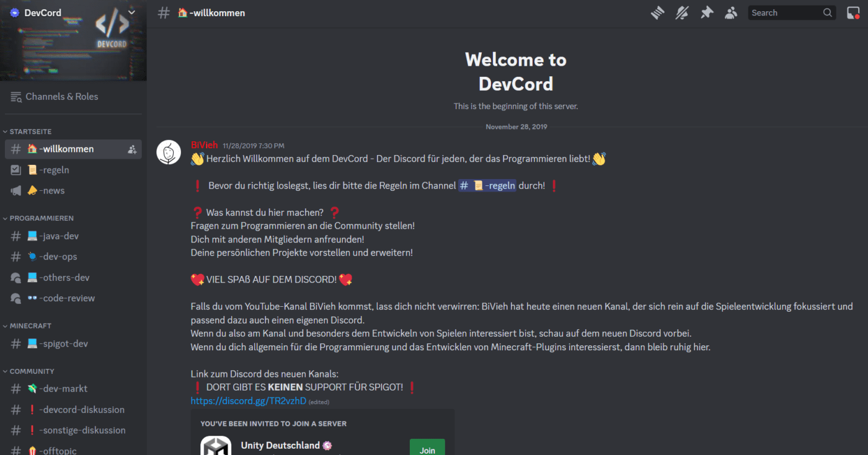
Task: Open the -offtopic channel
Action: point(73,451)
